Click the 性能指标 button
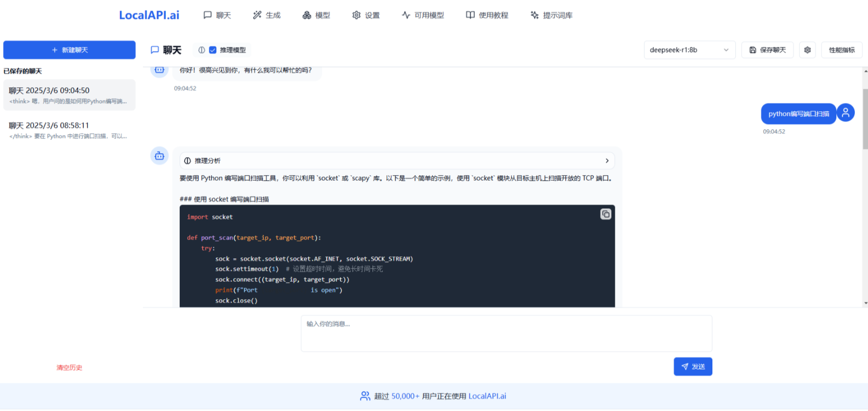868x411 pixels. [842, 50]
